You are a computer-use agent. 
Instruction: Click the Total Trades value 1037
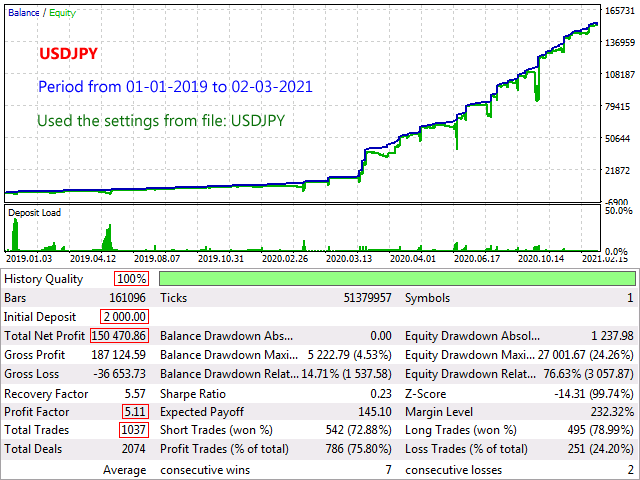click(133, 430)
